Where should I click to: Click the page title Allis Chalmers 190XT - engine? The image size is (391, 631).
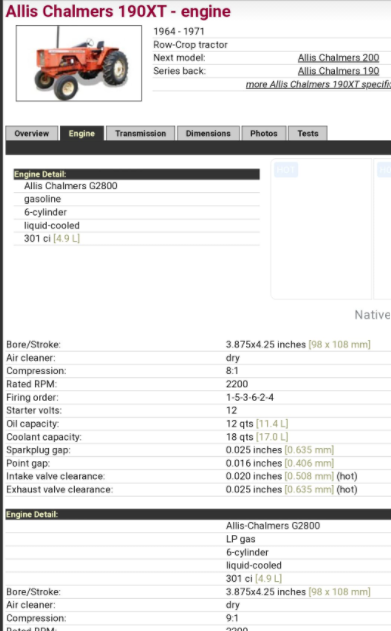pyautogui.click(x=118, y=11)
